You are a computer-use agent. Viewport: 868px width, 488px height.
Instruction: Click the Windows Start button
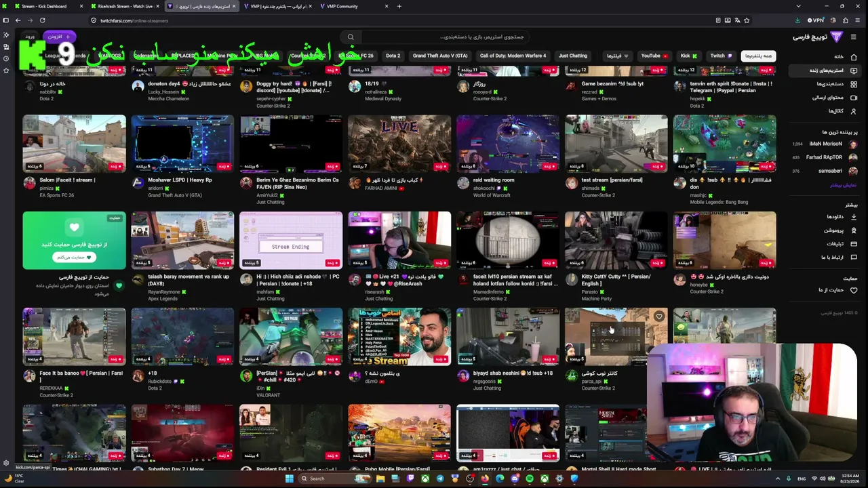tap(289, 479)
